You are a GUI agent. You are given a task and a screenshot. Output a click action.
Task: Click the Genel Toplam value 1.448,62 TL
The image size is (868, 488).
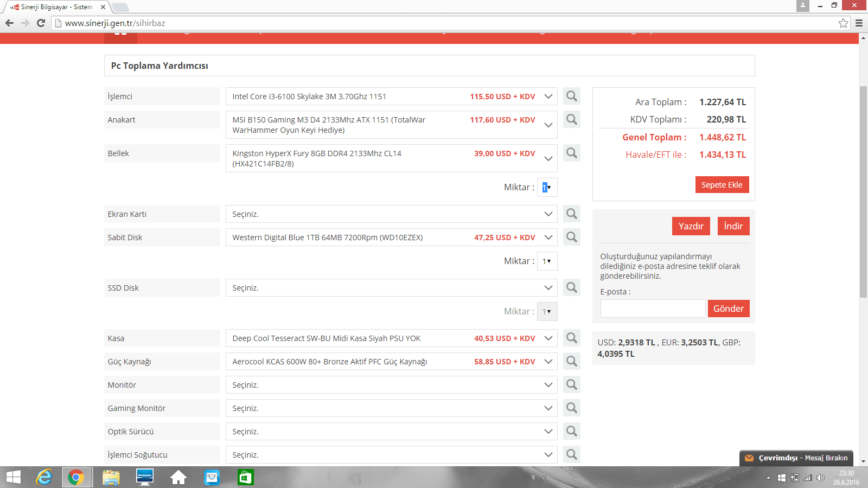723,137
